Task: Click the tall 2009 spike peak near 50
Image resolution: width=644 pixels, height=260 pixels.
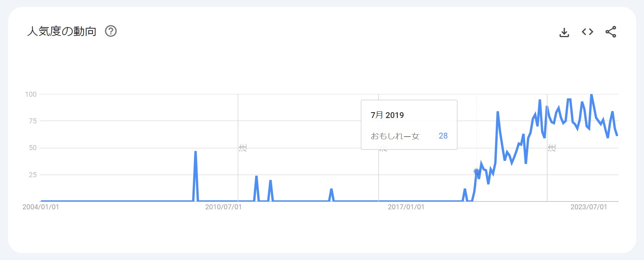Action: 196,152
